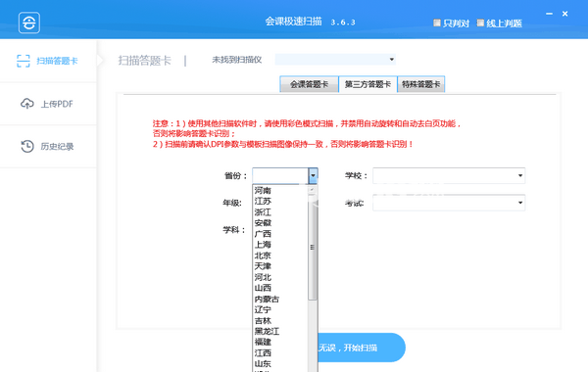Screen dimensions: 588x372
Task: Click the app logo icon in header
Action: 29,23
